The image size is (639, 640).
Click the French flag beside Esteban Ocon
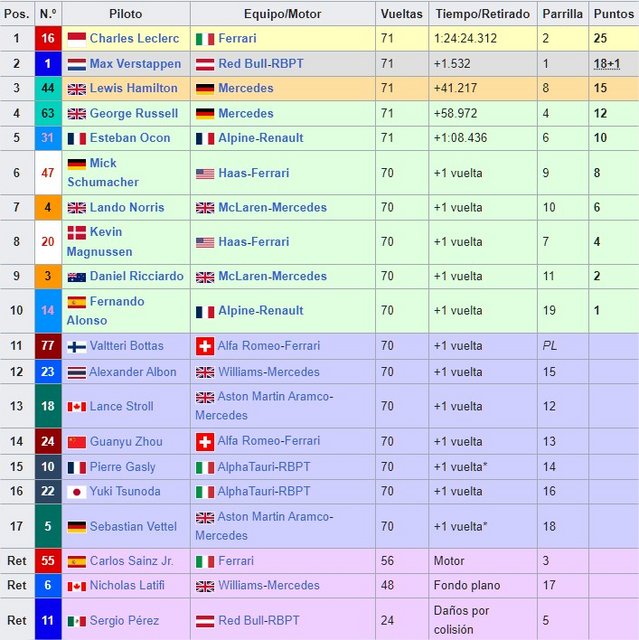(77, 139)
